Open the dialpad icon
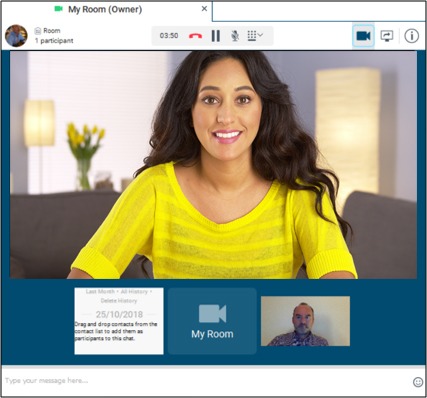 click(252, 36)
